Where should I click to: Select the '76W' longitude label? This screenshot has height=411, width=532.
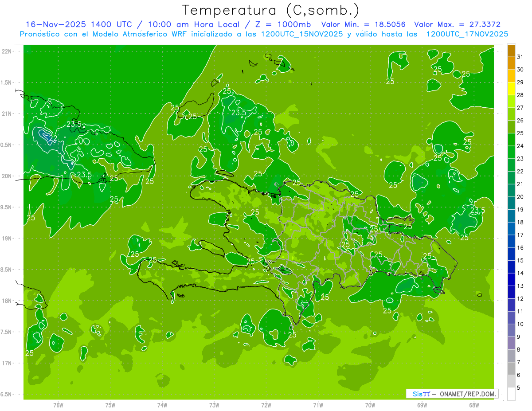click(58, 404)
